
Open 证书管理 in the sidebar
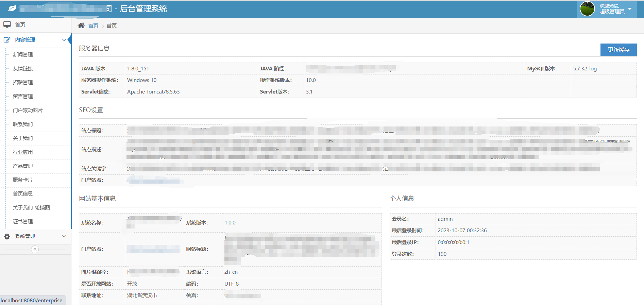23,221
